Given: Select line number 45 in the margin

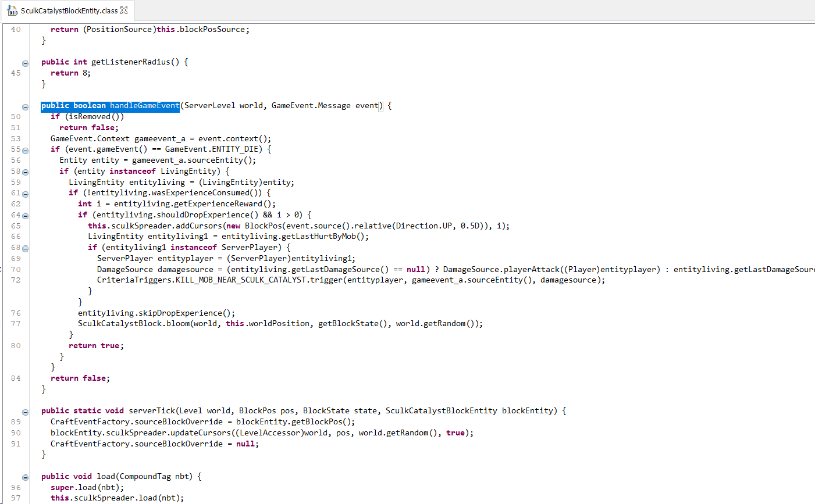Looking at the screenshot, I should click(15, 73).
